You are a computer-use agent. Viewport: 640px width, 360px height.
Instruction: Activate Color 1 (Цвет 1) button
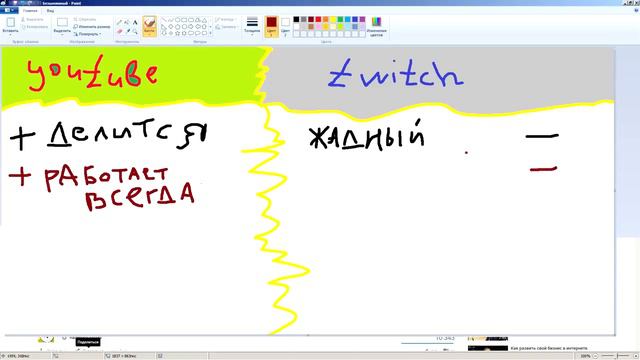271,27
